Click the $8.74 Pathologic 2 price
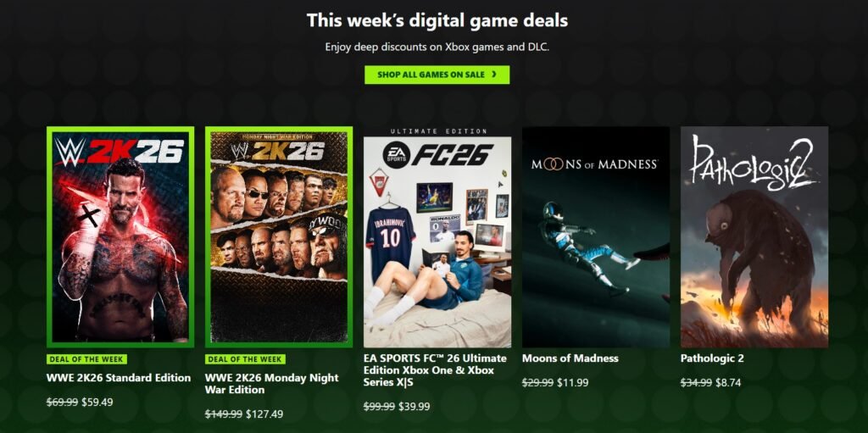Image resolution: width=868 pixels, height=433 pixels. [728, 382]
